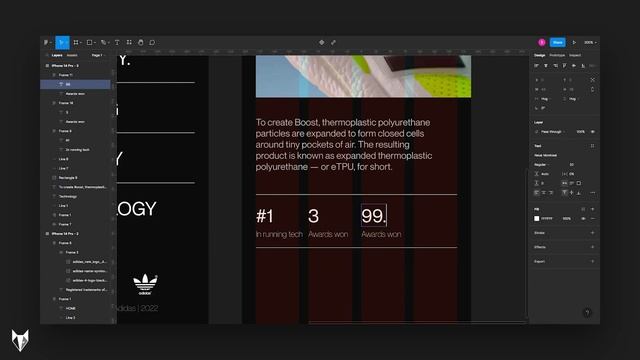Screen dimensions: 640x360
Task: Add a stroke
Action: [593, 233]
